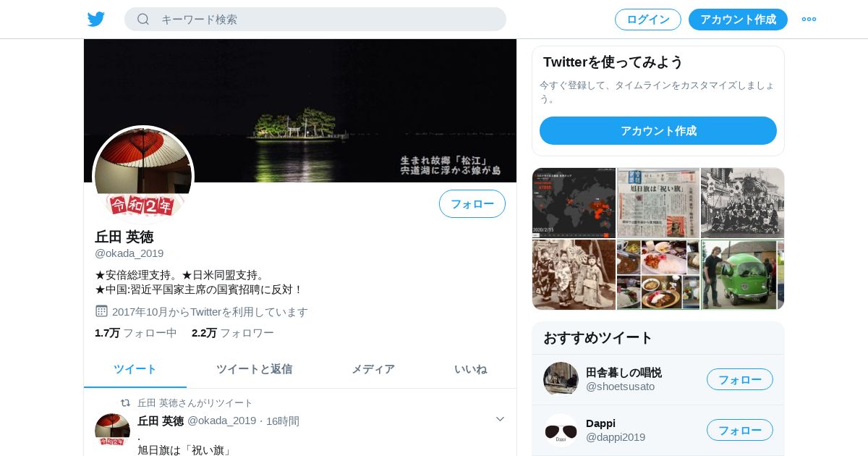This screenshot has width=868, height=456.
Task: Switch to ツイートと返信 tab
Action: (254, 369)
